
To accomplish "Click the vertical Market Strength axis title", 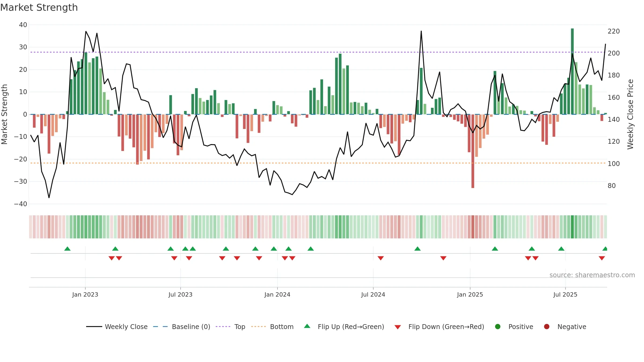I will point(5,114).
